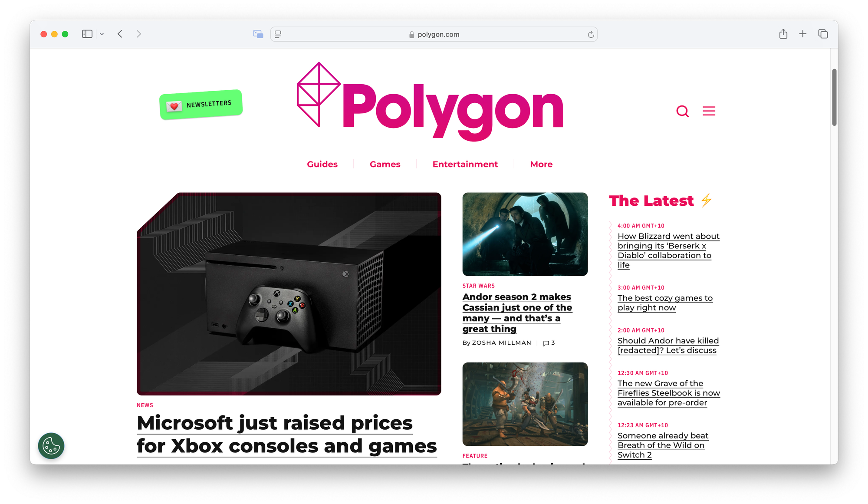
Task: Open the comments count on the Andor article
Action: pyautogui.click(x=549, y=343)
